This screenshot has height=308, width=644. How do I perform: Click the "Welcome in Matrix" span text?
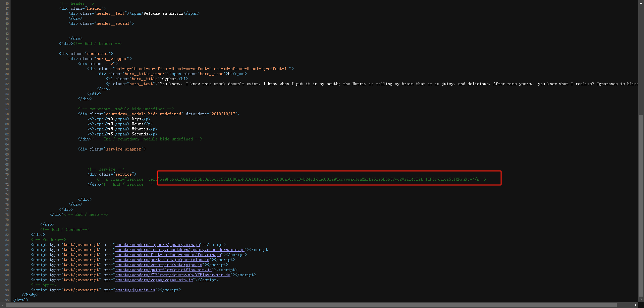coord(163,13)
